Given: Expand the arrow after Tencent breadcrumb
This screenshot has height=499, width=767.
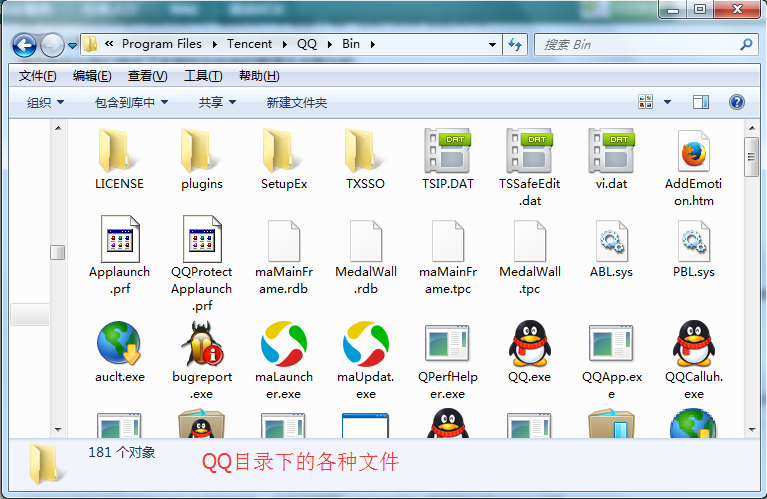Looking at the screenshot, I should [x=284, y=45].
